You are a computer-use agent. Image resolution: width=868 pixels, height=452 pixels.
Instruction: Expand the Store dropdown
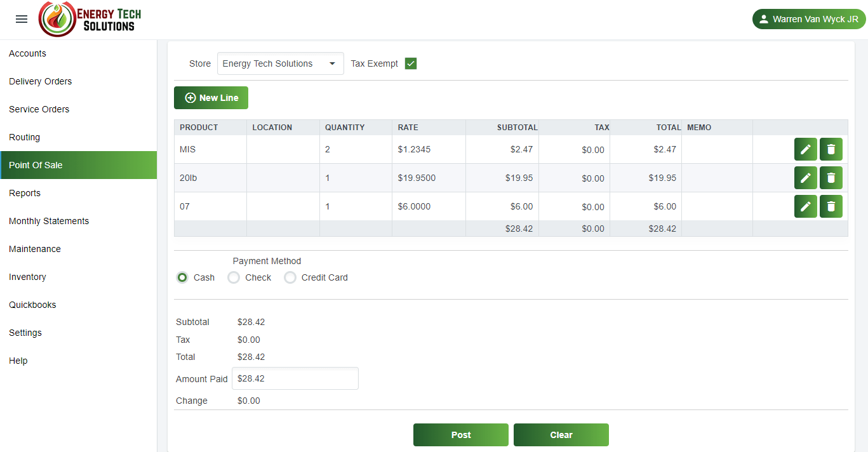click(x=280, y=63)
